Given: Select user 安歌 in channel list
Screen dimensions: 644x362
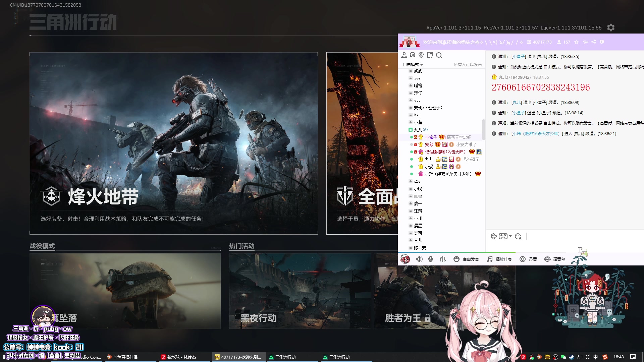Looking at the screenshot, I should coord(429,144).
